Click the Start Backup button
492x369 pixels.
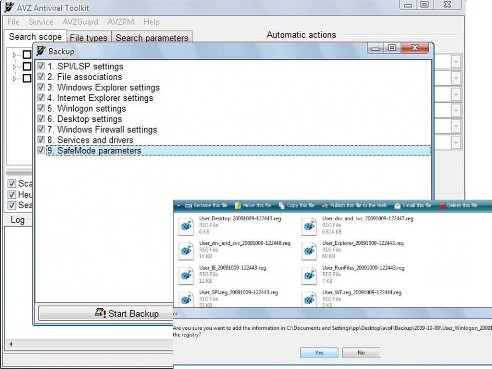click(106, 313)
